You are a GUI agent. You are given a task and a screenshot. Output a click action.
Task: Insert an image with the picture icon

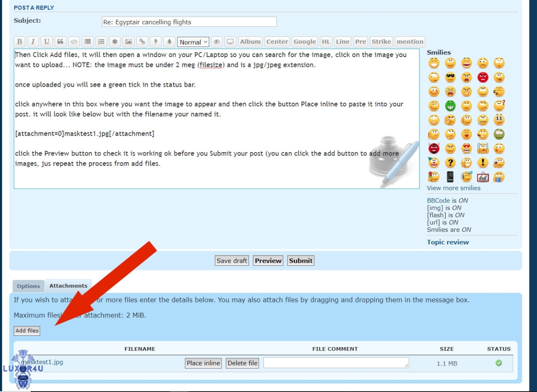pyautogui.click(x=128, y=42)
